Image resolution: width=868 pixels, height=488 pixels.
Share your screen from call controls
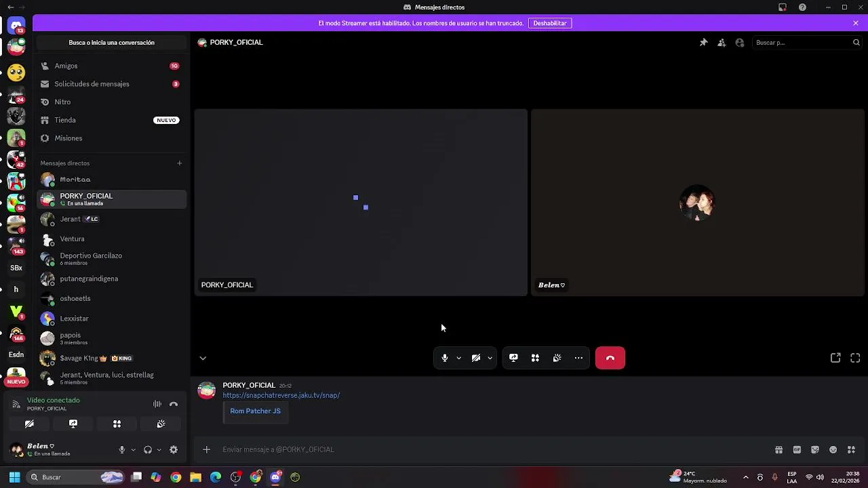tap(513, 358)
